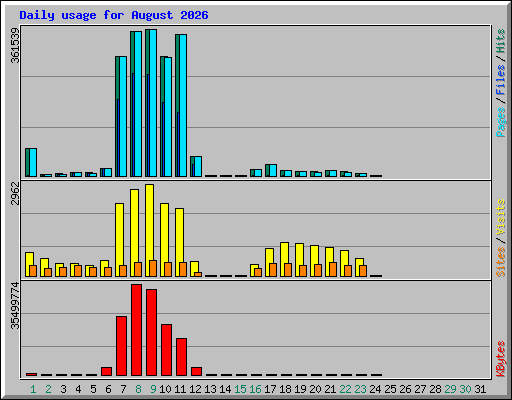Image resolution: width=512 pixels, height=400 pixels.
Task: Click day 26 on the x-axis
Action: pos(405,389)
